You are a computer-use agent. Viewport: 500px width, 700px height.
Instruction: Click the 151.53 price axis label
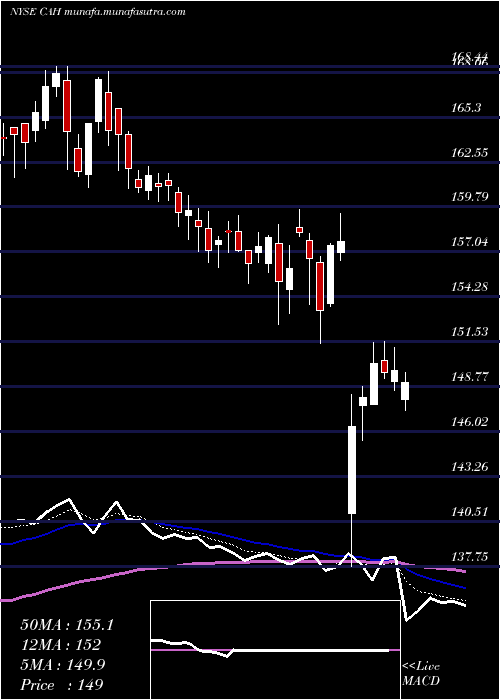click(x=470, y=332)
